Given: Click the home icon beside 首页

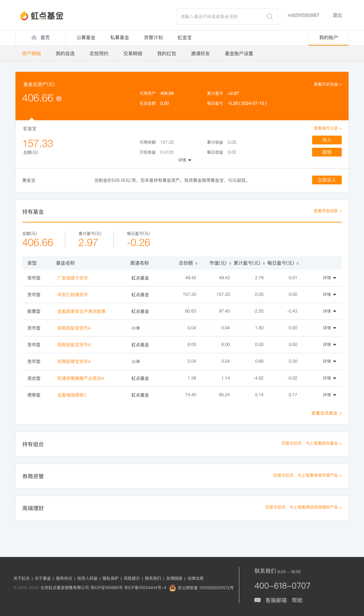Looking at the screenshot, I should click(34, 38).
